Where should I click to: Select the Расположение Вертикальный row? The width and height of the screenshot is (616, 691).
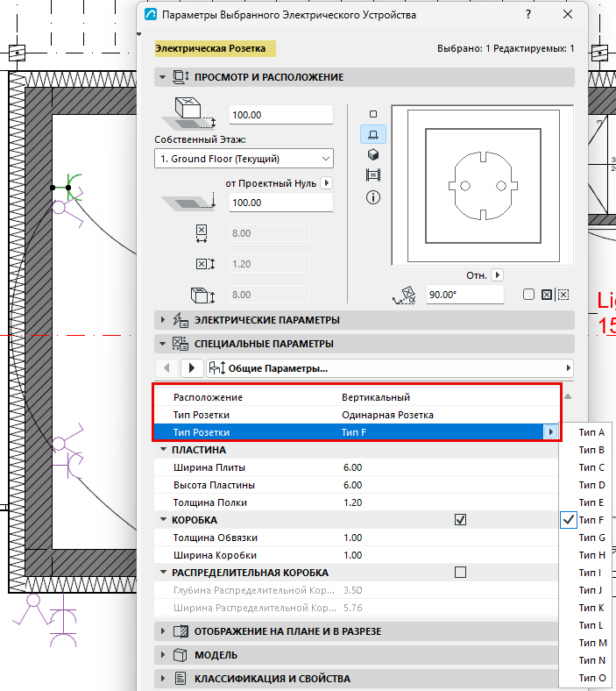click(357, 397)
